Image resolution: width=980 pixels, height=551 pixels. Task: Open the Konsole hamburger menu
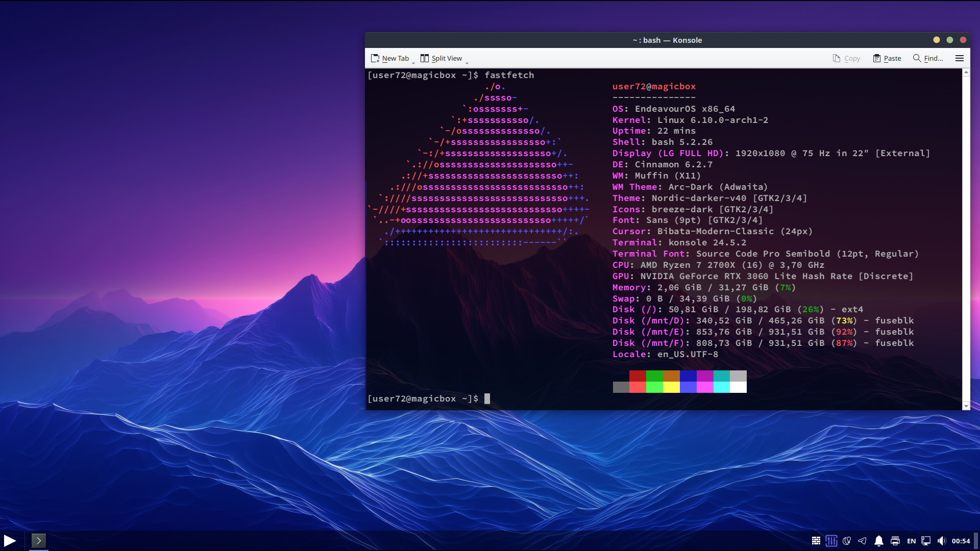[x=960, y=58]
